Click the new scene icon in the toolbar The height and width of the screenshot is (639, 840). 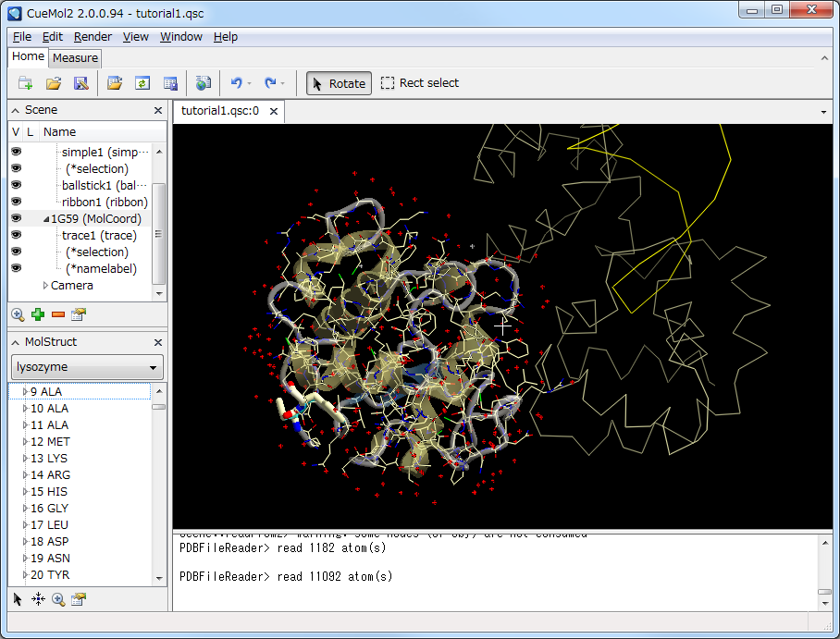coord(25,83)
